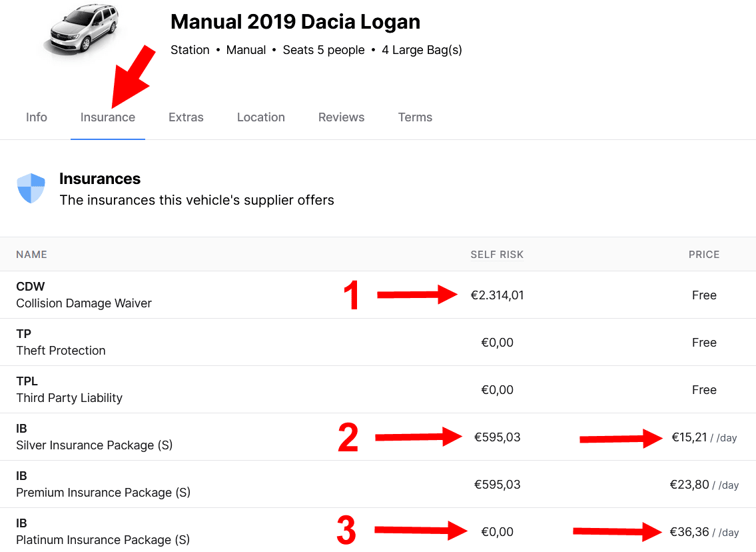This screenshot has width=756, height=552.
Task: Click the 'Manual' transmission detail under title
Action: click(246, 50)
